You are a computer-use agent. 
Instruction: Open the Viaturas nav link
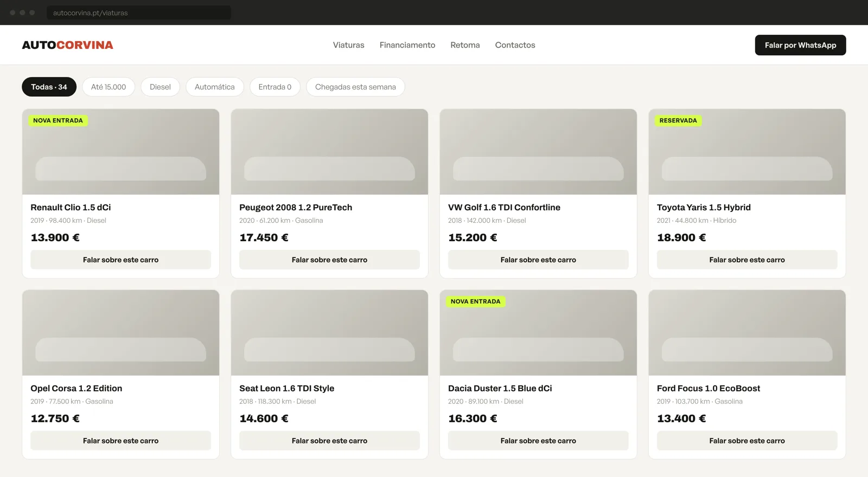[x=349, y=45]
